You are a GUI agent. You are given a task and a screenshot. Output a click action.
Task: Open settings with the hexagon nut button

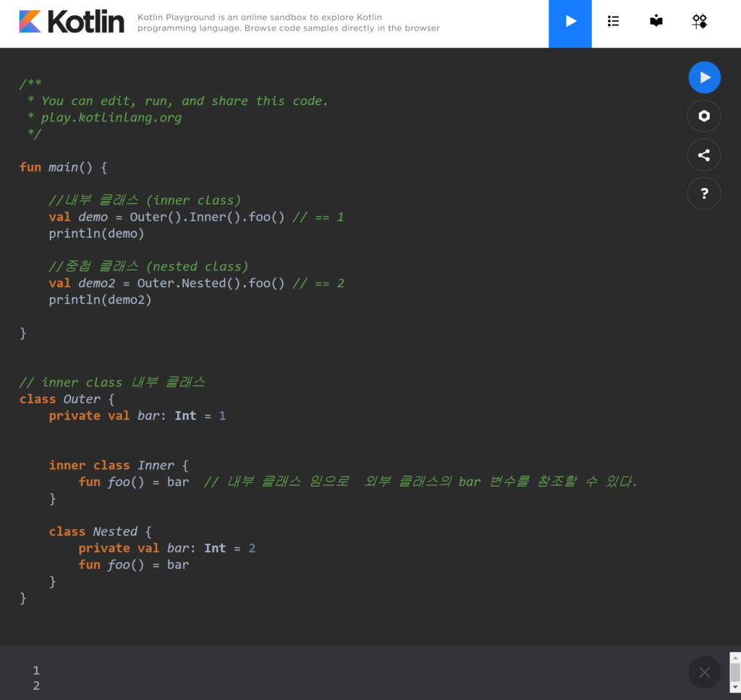tap(704, 116)
